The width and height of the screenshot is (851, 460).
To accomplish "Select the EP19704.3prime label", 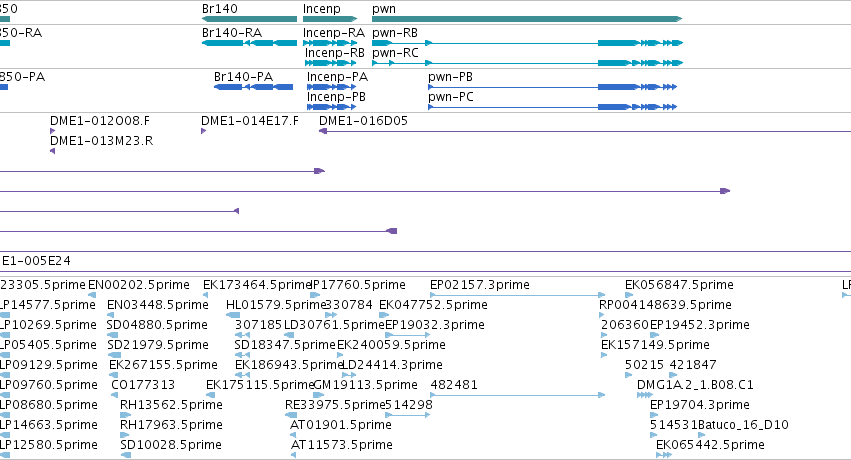I will tap(700, 405).
